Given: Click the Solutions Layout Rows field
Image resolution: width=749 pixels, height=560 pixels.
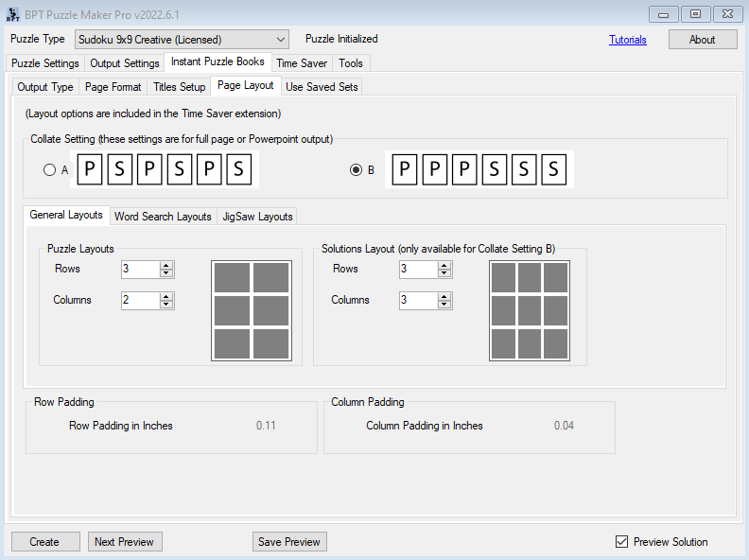Looking at the screenshot, I should (419, 269).
